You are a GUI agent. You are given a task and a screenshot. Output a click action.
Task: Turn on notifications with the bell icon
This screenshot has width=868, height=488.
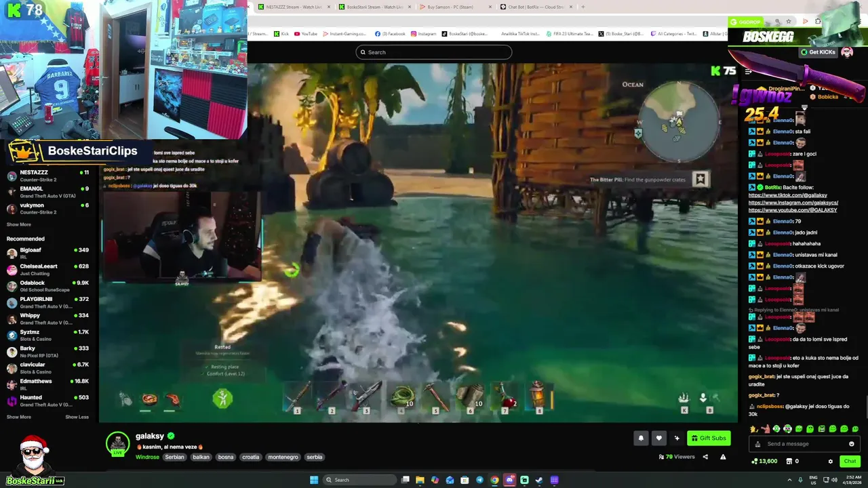coord(641,439)
